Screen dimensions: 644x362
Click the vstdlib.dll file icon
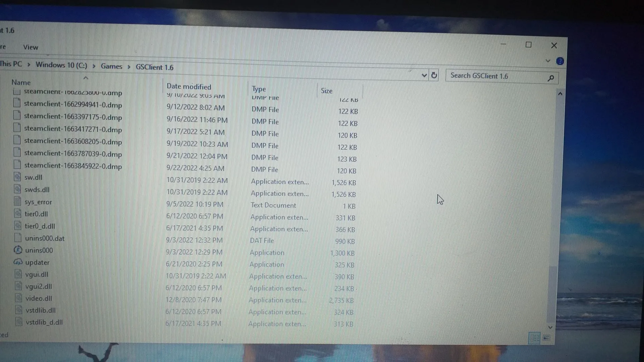[x=19, y=310]
